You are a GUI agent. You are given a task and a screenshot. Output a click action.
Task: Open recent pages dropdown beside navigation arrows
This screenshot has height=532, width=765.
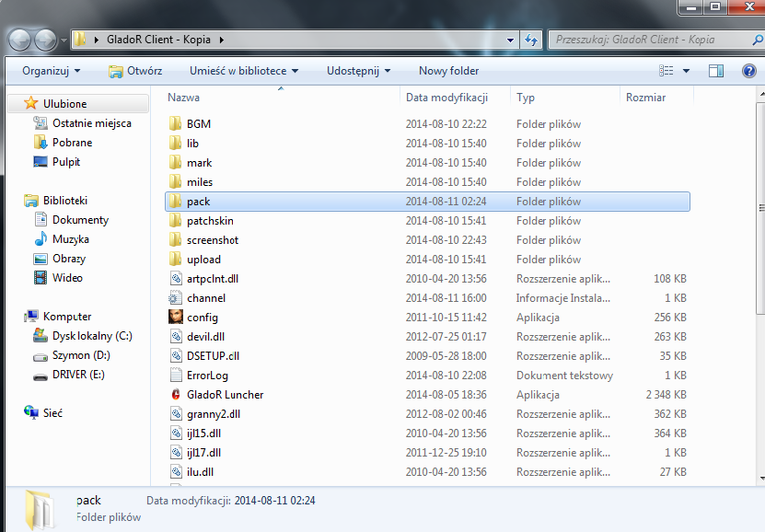[64, 40]
